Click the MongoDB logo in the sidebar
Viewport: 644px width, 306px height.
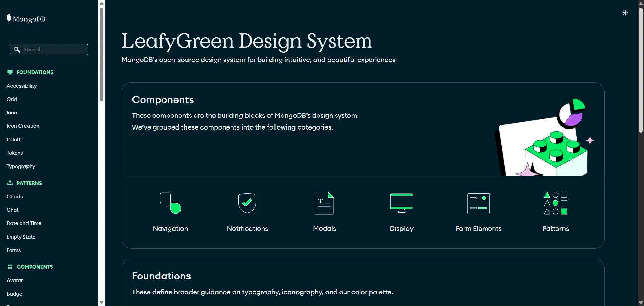pos(26,19)
